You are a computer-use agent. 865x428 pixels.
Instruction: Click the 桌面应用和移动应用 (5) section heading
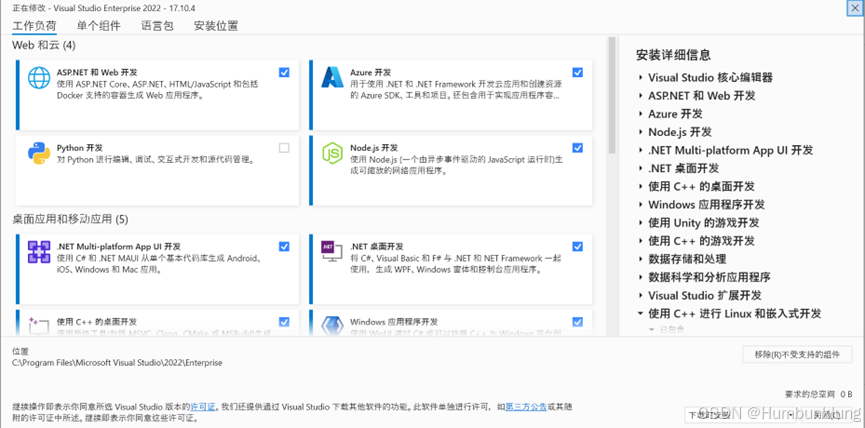70,220
